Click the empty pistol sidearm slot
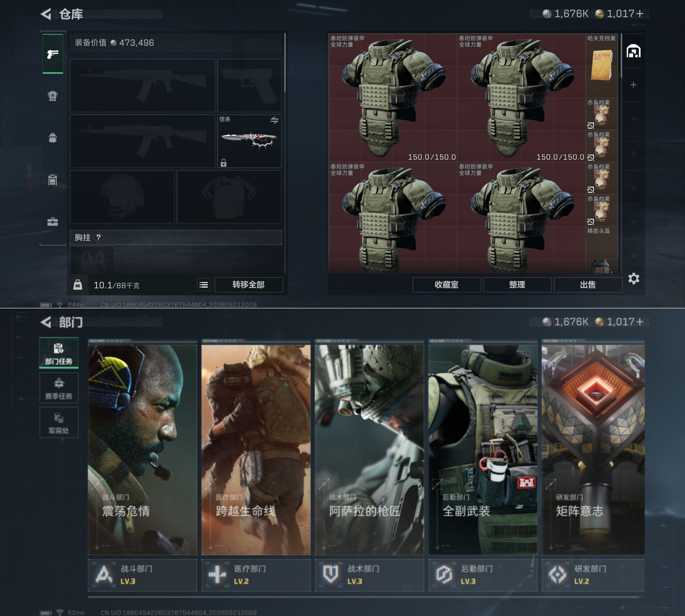This screenshot has height=616, width=685. coord(249,86)
